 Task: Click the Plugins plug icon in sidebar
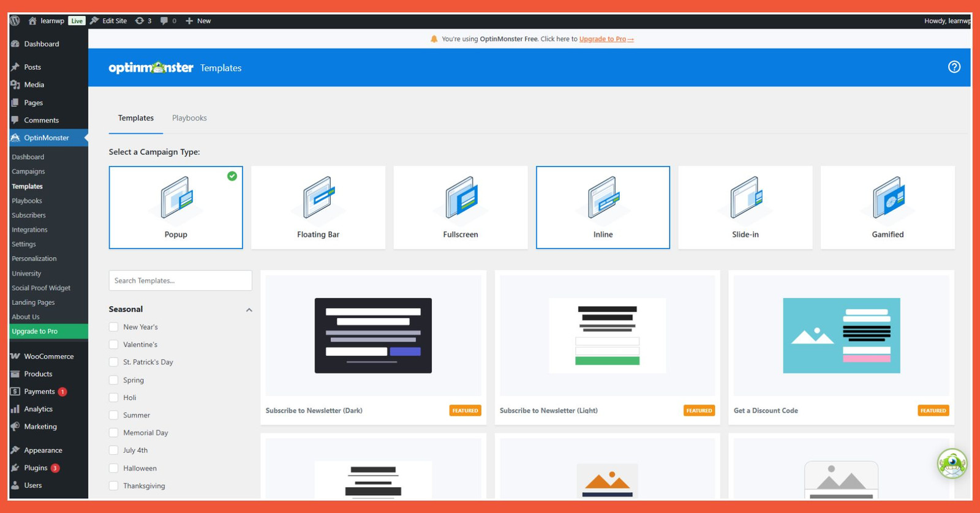click(x=15, y=468)
